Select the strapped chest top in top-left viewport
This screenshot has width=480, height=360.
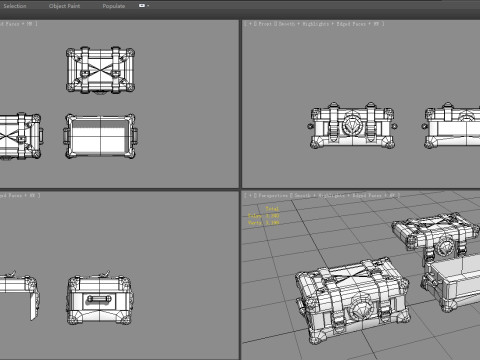click(x=100, y=70)
